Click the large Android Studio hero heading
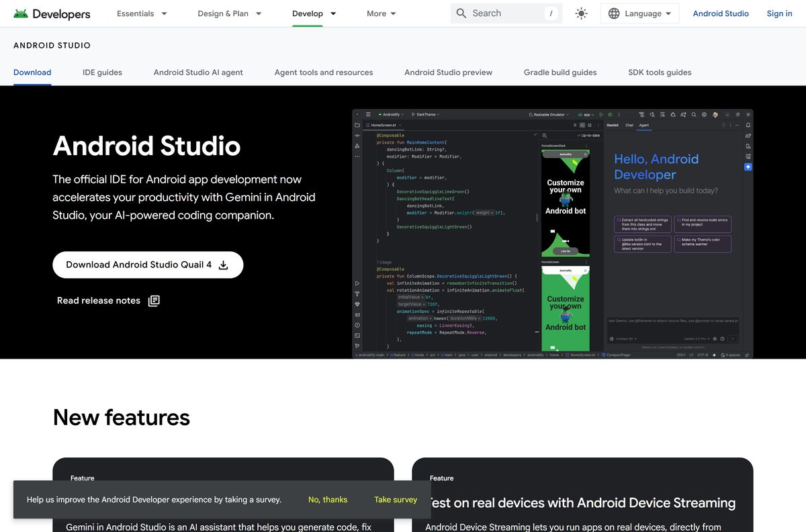Screen dimensions: 806x532 click(x=146, y=146)
